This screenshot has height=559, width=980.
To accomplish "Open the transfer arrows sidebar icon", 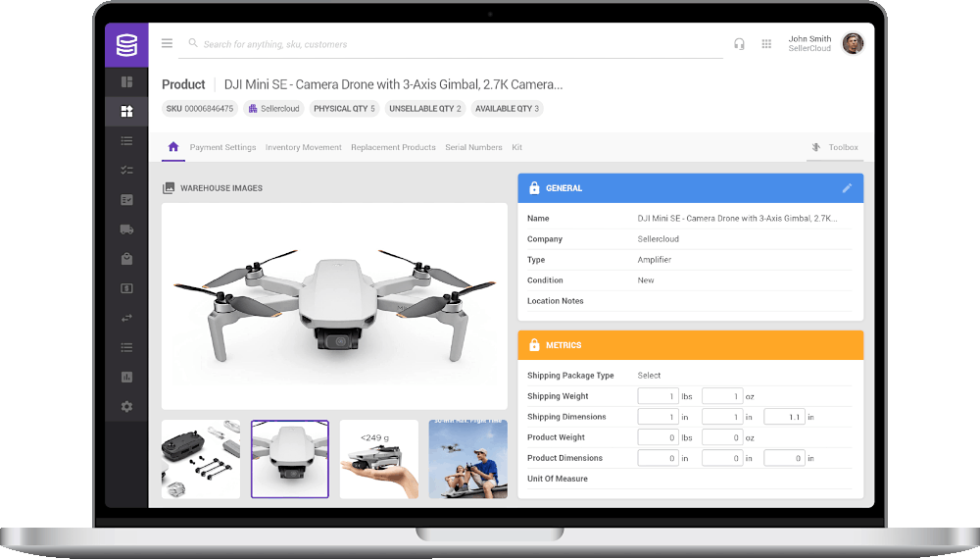I will pos(126,318).
